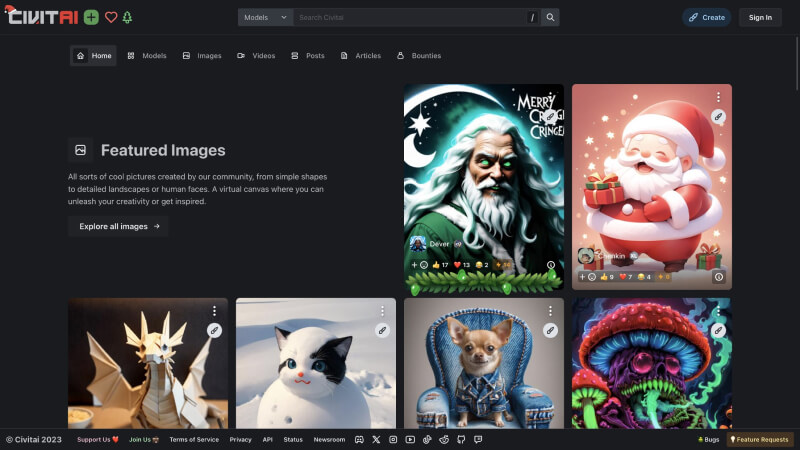Click the Explore all images button

[x=119, y=226]
